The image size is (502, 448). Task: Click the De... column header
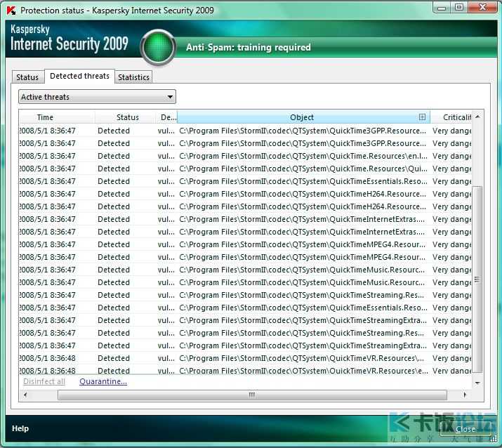pos(166,117)
